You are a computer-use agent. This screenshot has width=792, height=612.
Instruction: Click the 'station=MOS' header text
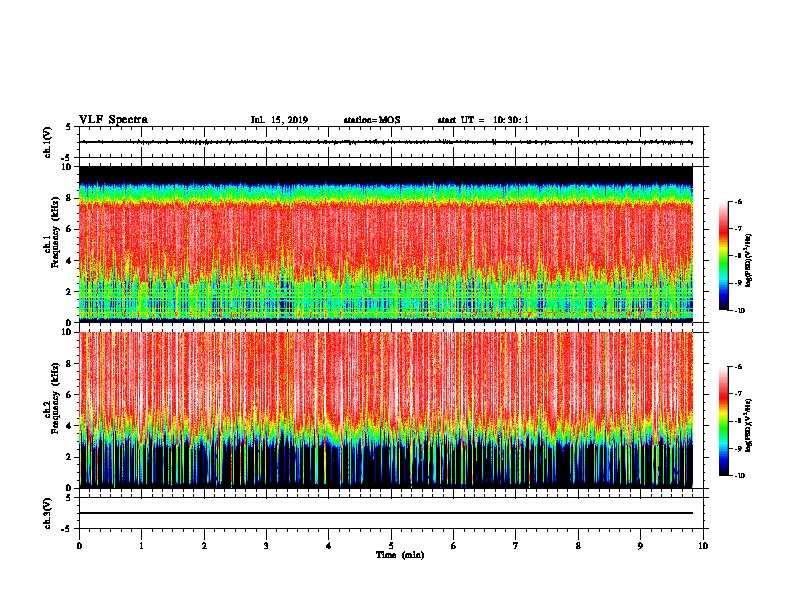click(x=372, y=120)
